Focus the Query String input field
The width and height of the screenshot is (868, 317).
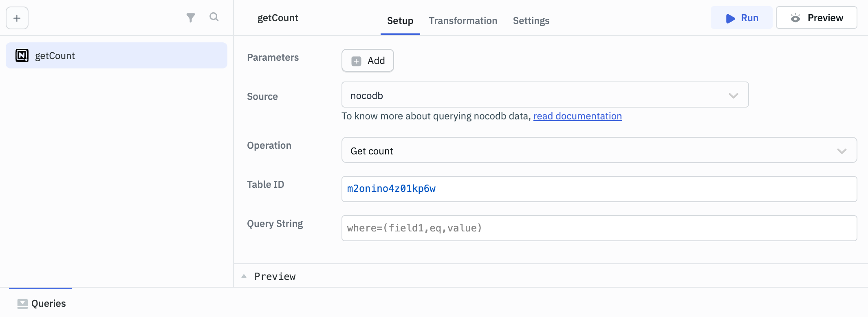(x=599, y=228)
